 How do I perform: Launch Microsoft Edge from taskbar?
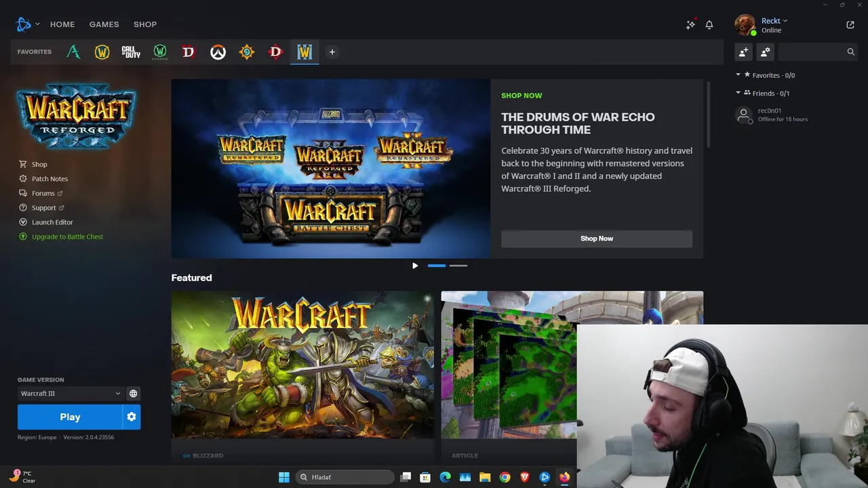click(445, 477)
